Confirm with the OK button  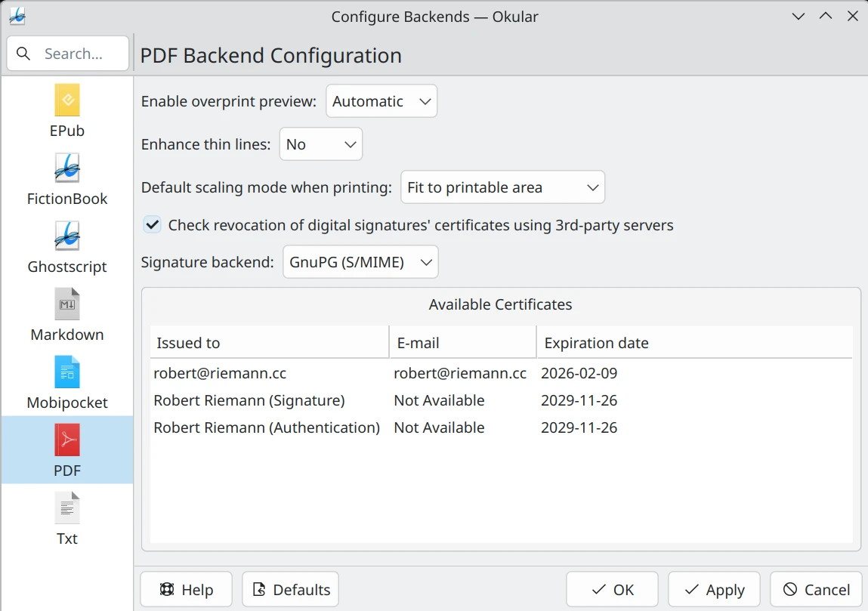point(612,590)
